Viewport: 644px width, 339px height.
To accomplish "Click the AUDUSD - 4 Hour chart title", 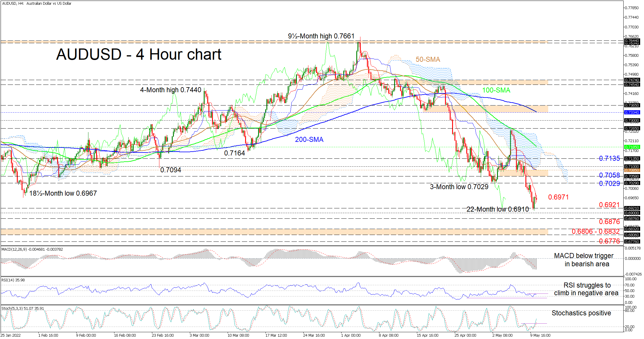I will [139, 55].
